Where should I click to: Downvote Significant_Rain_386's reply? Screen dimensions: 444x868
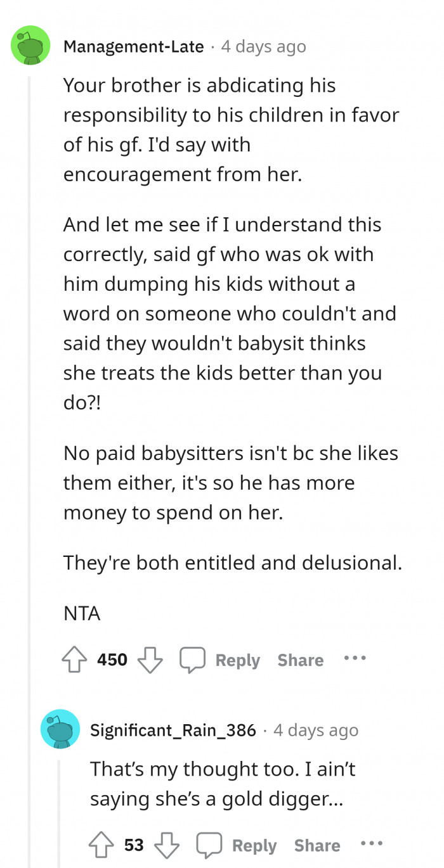click(167, 845)
